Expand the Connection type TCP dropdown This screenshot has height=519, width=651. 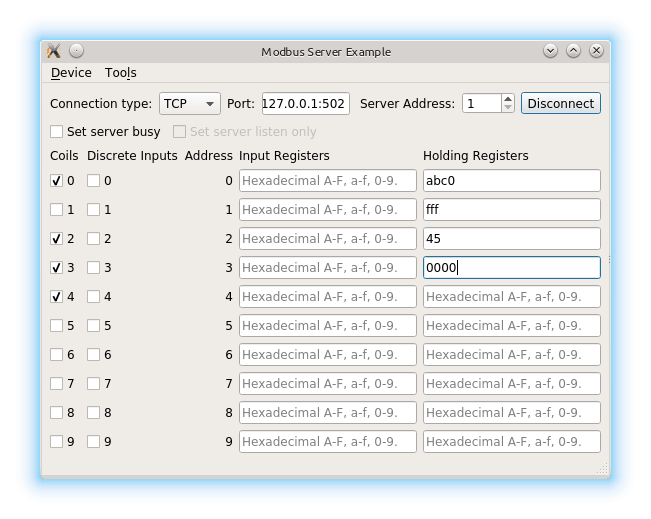click(190, 104)
